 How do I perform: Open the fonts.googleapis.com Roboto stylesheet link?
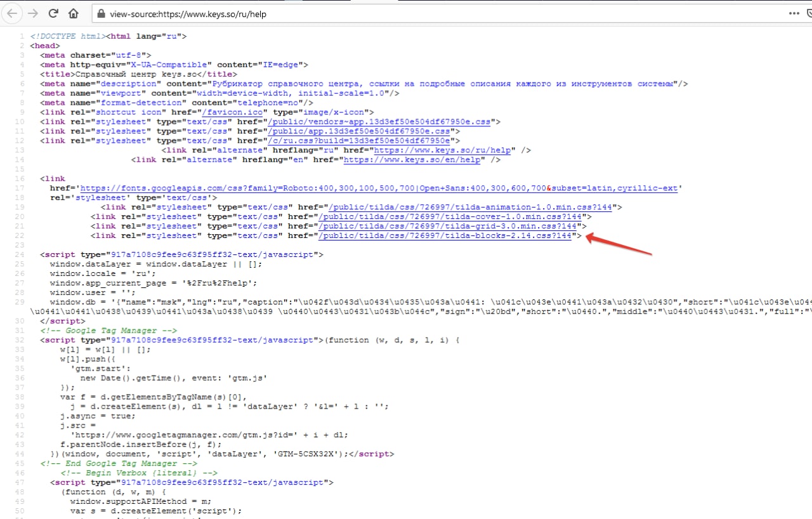coord(379,188)
